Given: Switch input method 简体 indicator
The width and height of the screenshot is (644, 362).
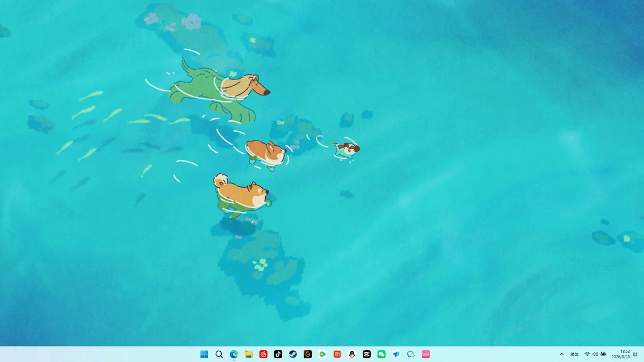Looking at the screenshot, I should 574,354.
